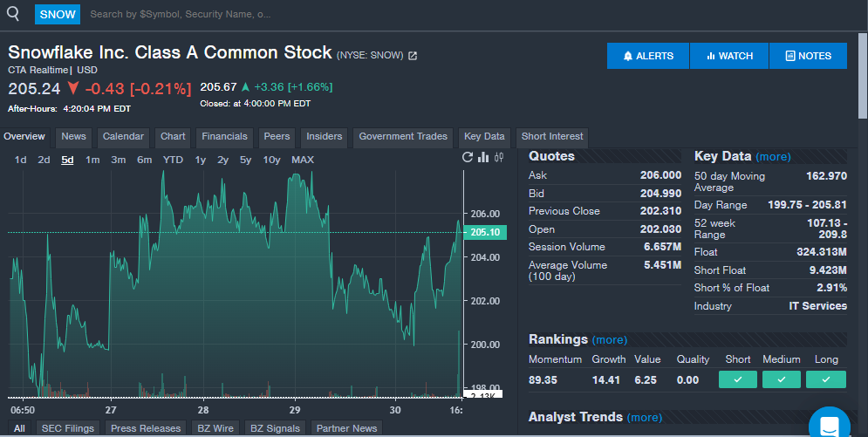Open Key Data (more) link

[x=773, y=157]
